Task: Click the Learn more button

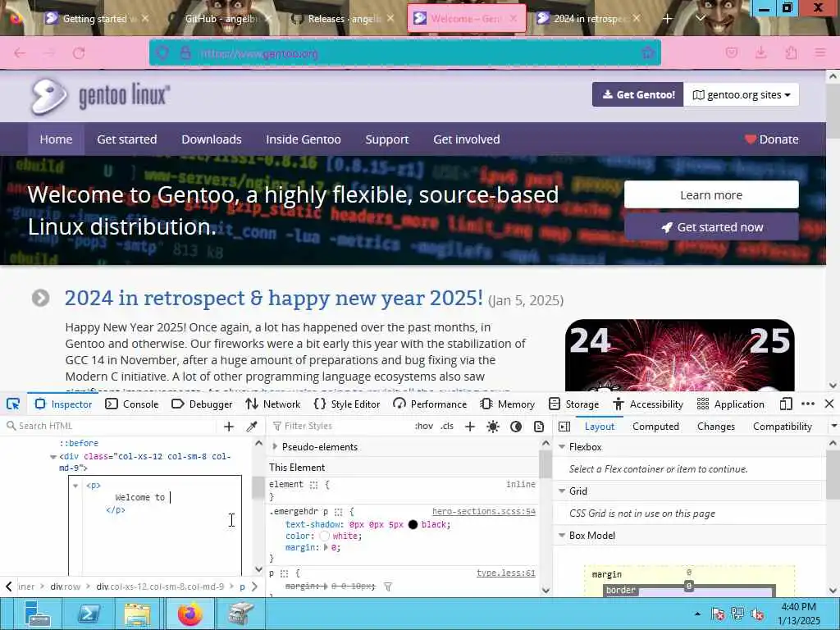Action: pos(711,194)
